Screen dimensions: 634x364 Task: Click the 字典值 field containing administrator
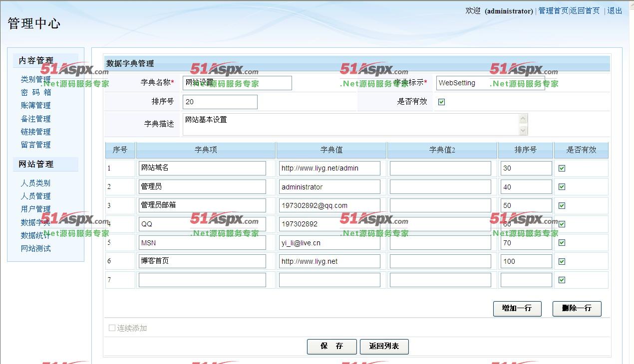coord(329,187)
